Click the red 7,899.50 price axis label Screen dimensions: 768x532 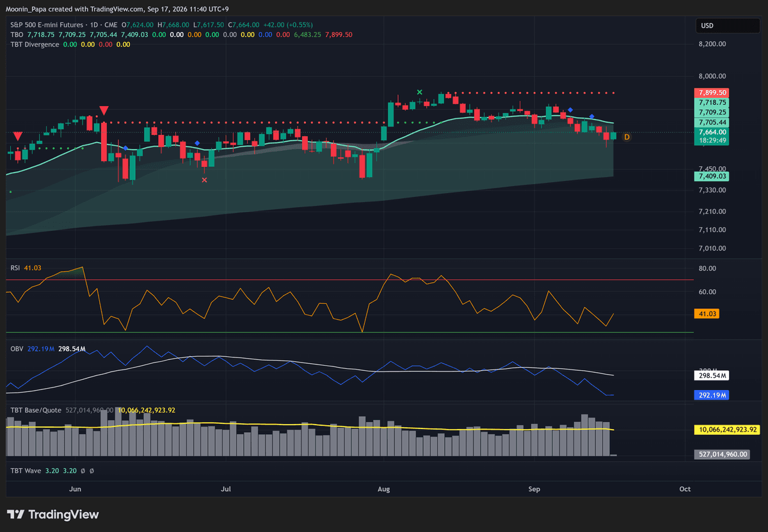pos(712,93)
